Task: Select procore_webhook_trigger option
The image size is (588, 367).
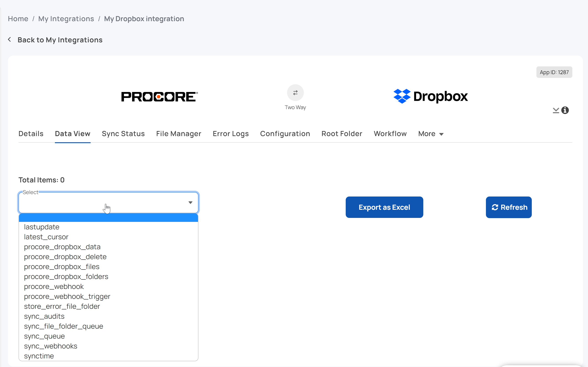Action: click(108, 297)
